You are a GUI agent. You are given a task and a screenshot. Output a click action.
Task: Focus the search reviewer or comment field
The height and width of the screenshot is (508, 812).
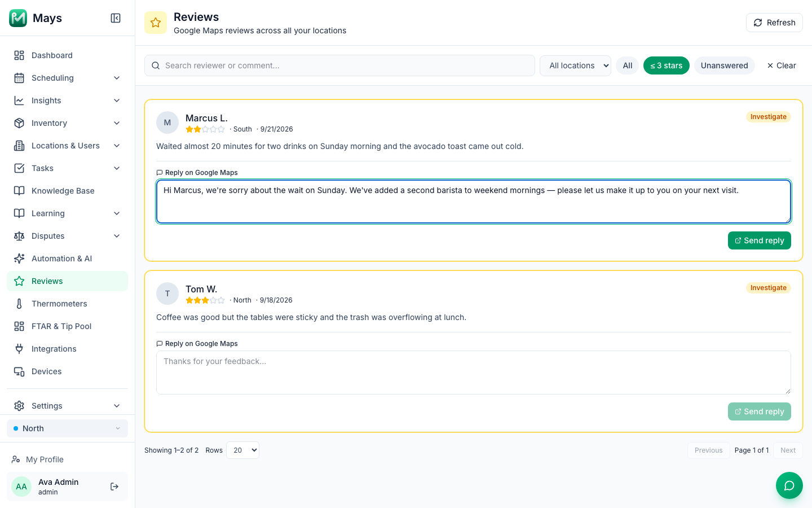(x=339, y=65)
